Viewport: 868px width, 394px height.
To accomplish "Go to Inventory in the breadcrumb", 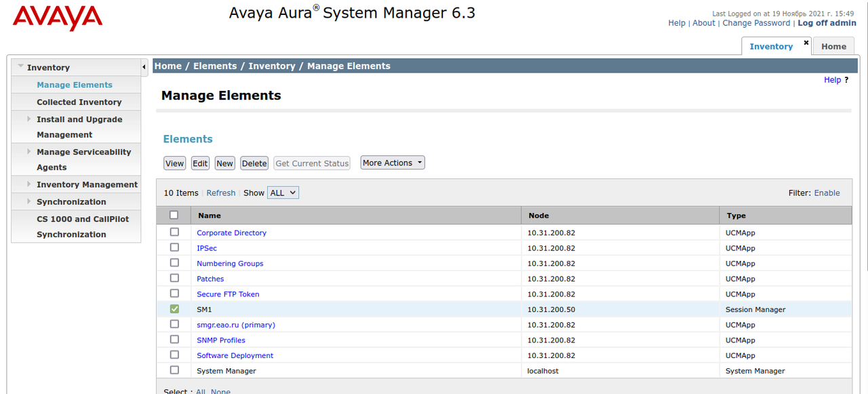I will coord(271,66).
